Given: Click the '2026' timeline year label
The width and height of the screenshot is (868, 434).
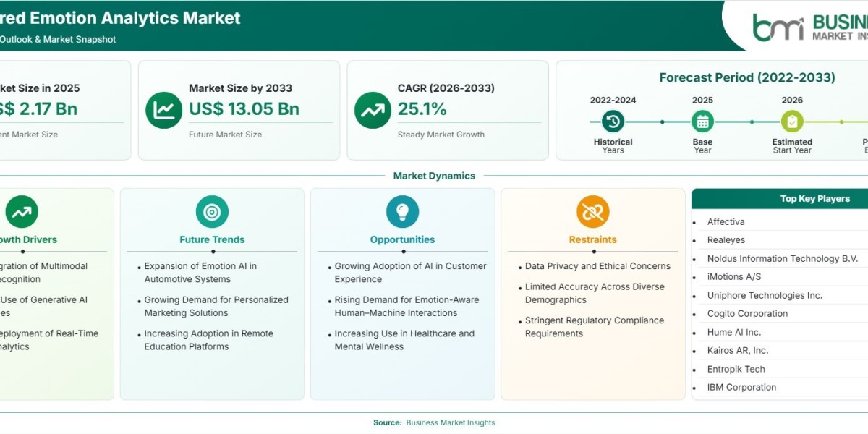Looking at the screenshot, I should tap(792, 101).
